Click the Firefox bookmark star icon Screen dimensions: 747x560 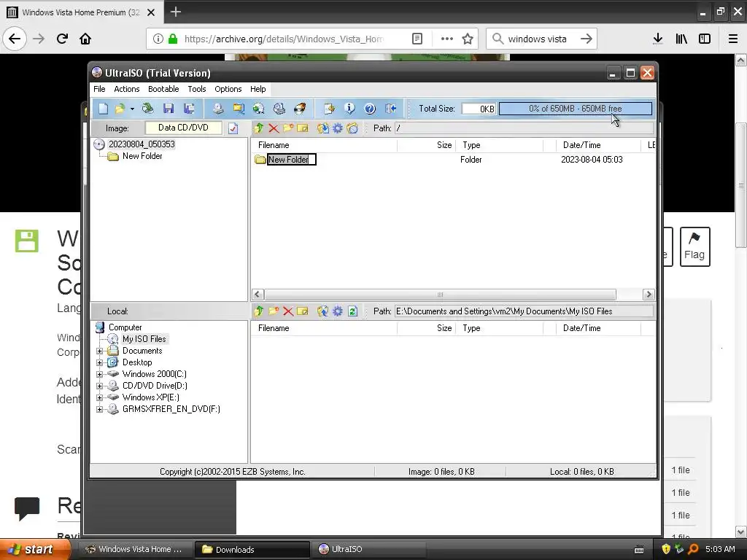pyautogui.click(x=468, y=39)
